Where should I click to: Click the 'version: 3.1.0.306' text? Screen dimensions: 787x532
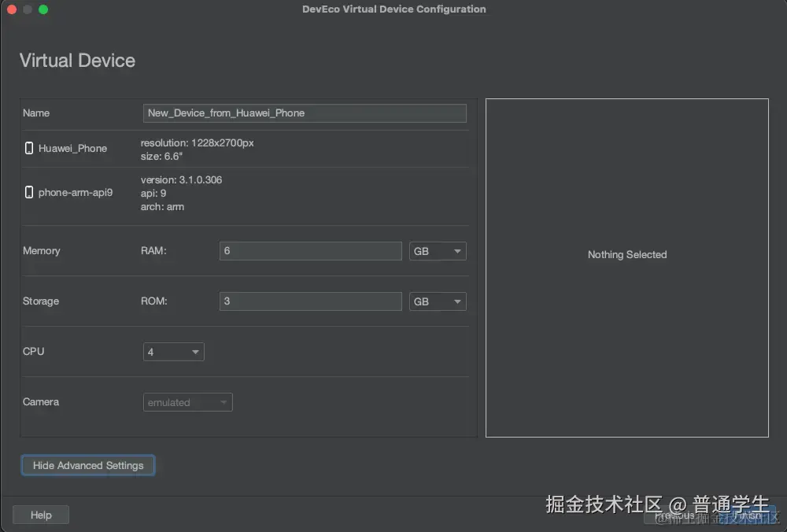(181, 179)
